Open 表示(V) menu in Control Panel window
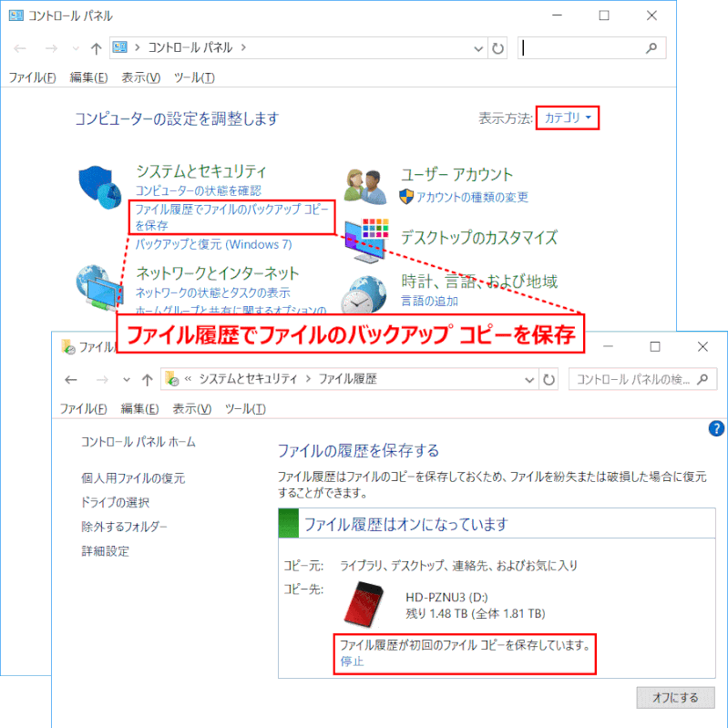Viewport: 728px width, 728px height. (140, 77)
